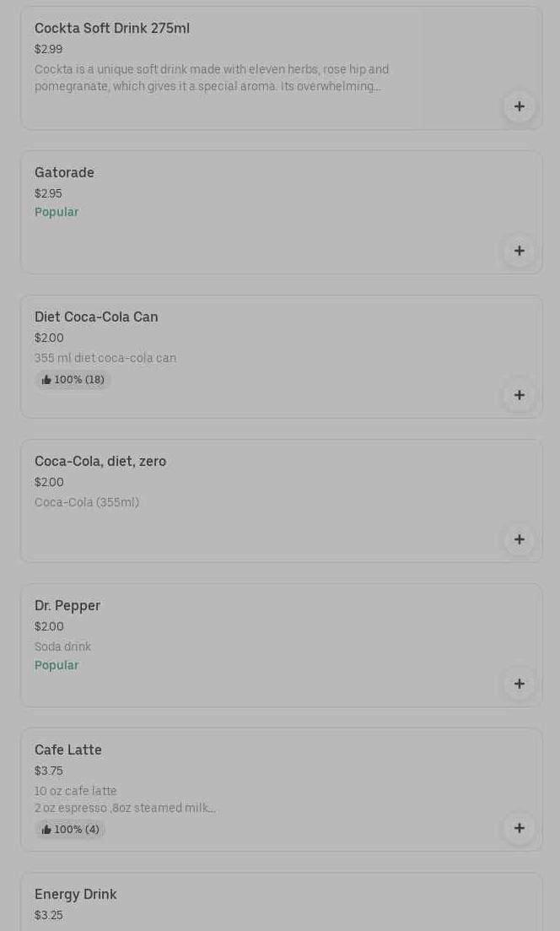Tap the plus icon for Dr. Pepper
Image resolution: width=560 pixels, height=931 pixels.
pos(519,684)
